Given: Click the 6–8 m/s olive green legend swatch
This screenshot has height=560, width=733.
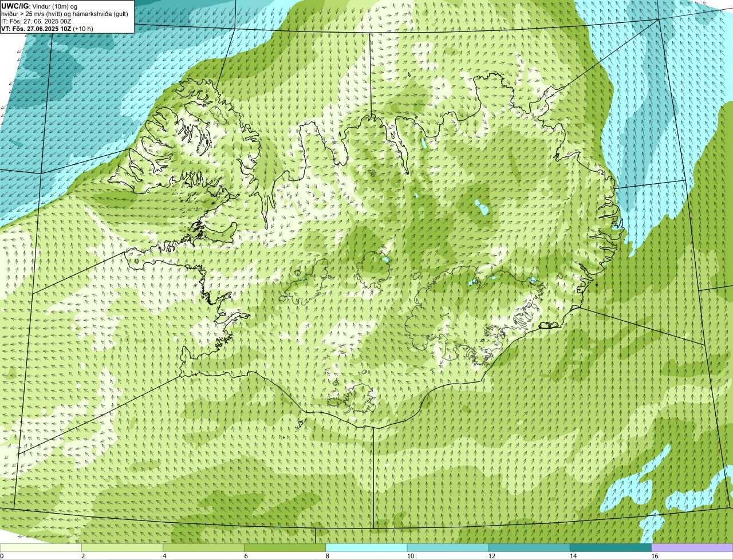Looking at the screenshot, I should pos(285,547).
